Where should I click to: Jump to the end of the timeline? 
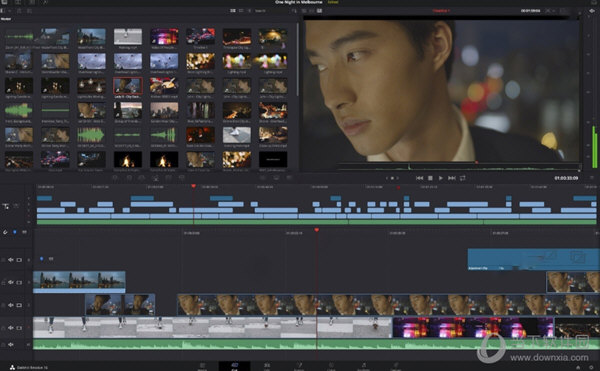(452, 178)
